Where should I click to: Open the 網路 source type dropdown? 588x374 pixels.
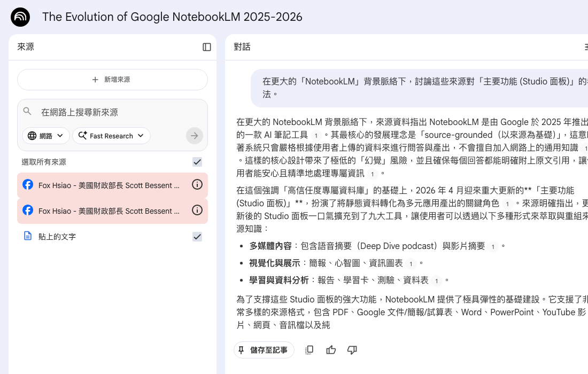tap(46, 136)
